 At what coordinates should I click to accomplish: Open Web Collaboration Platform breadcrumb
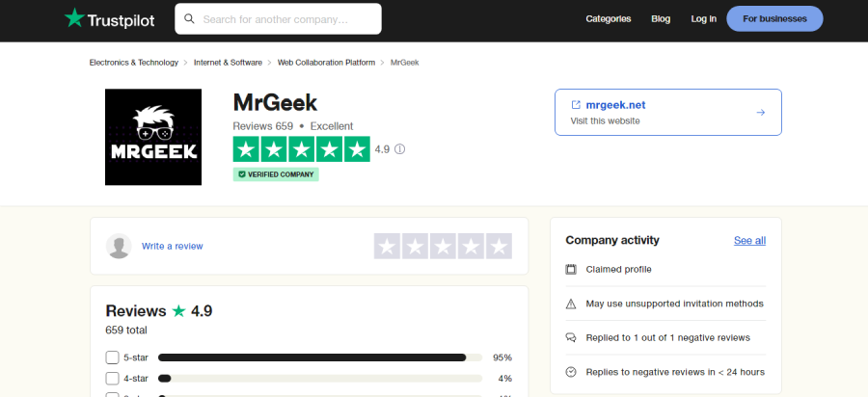point(326,63)
